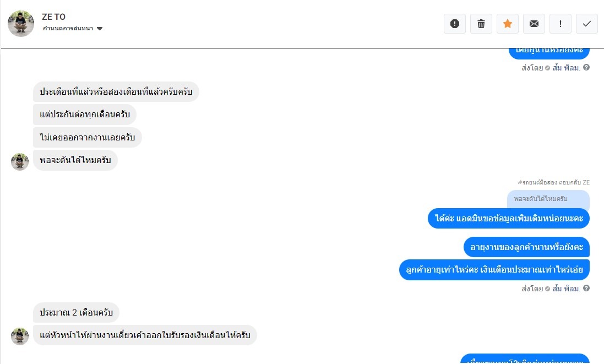The width and height of the screenshot is (604, 364).
Task: Mark conversation unread with envelope icon
Action: click(x=534, y=24)
